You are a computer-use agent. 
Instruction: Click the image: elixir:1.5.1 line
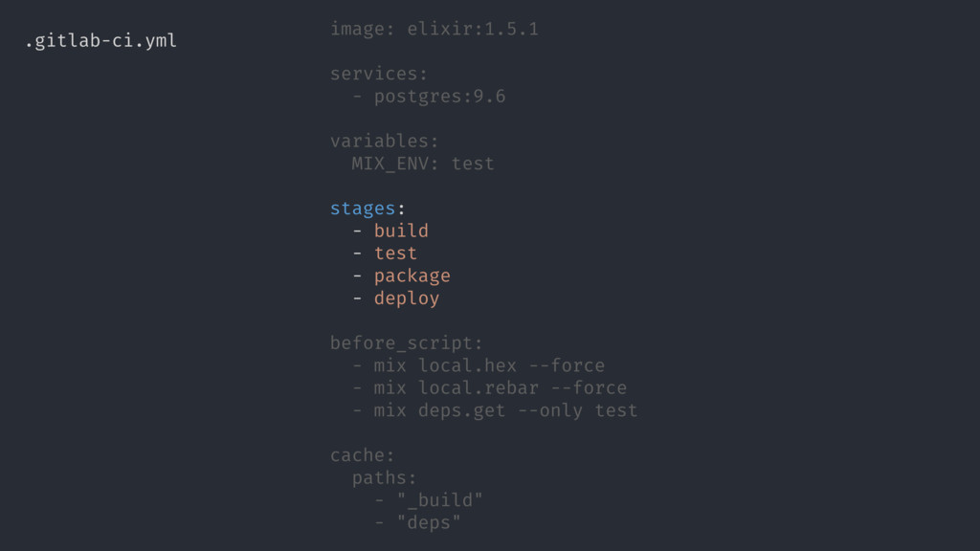[434, 29]
